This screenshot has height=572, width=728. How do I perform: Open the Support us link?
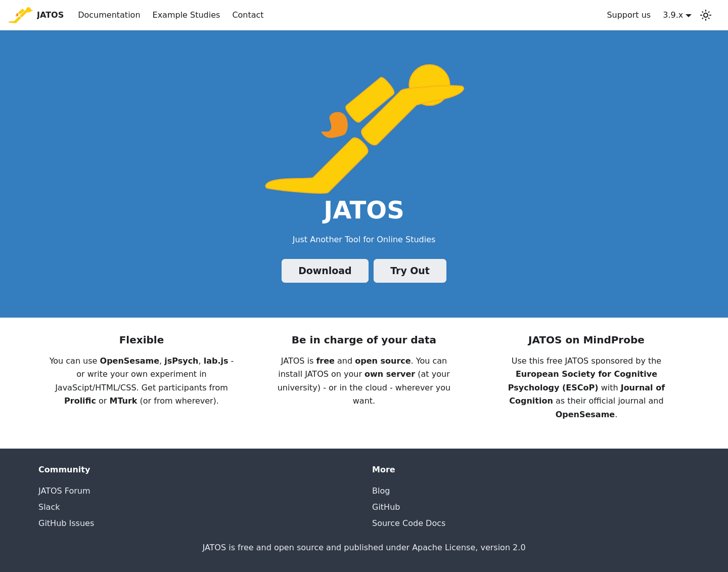pyautogui.click(x=628, y=15)
